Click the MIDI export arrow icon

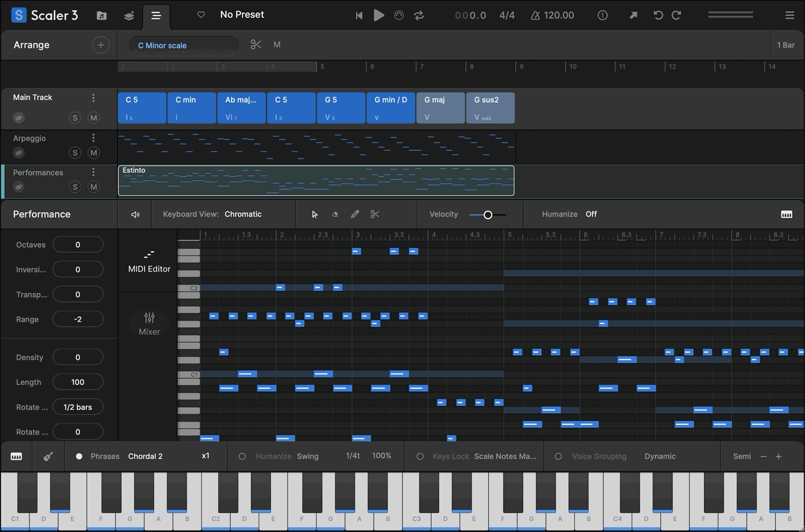click(633, 15)
